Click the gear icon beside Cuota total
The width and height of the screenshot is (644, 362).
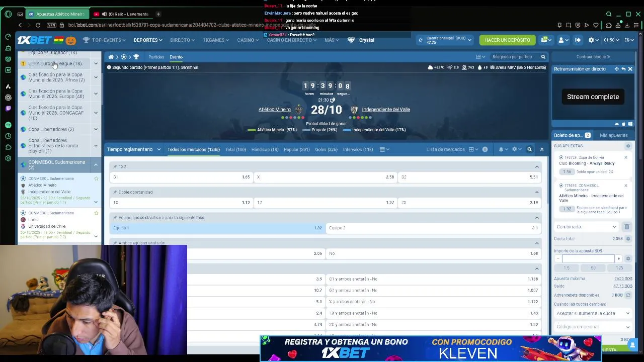coord(628,239)
